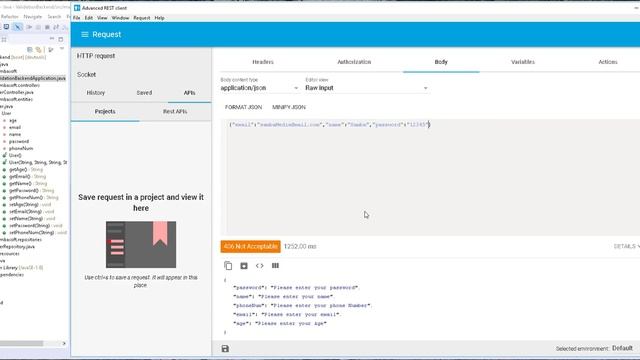Select 'password' field in Eclipse tree
This screenshot has width=640, height=360.
point(19,141)
